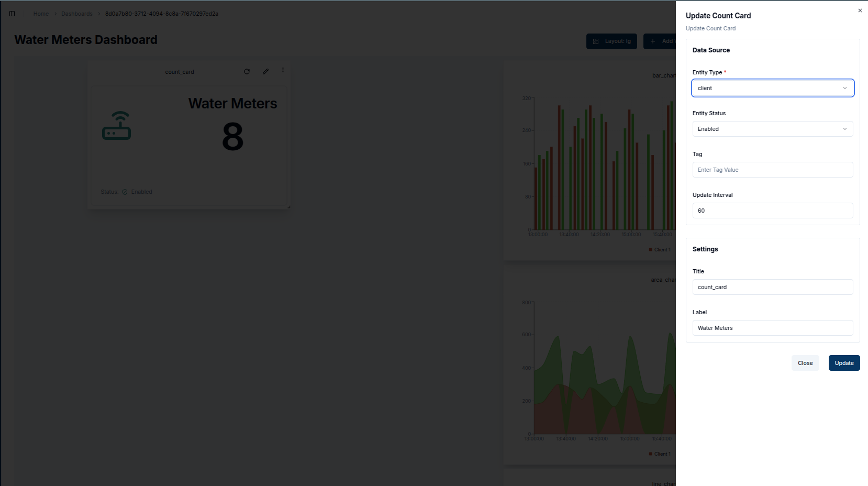Click the count value 8

pyautogui.click(x=233, y=137)
